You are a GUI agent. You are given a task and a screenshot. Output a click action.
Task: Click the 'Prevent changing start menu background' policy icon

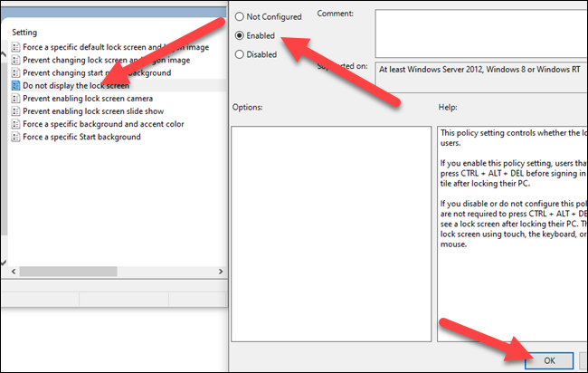pos(16,72)
